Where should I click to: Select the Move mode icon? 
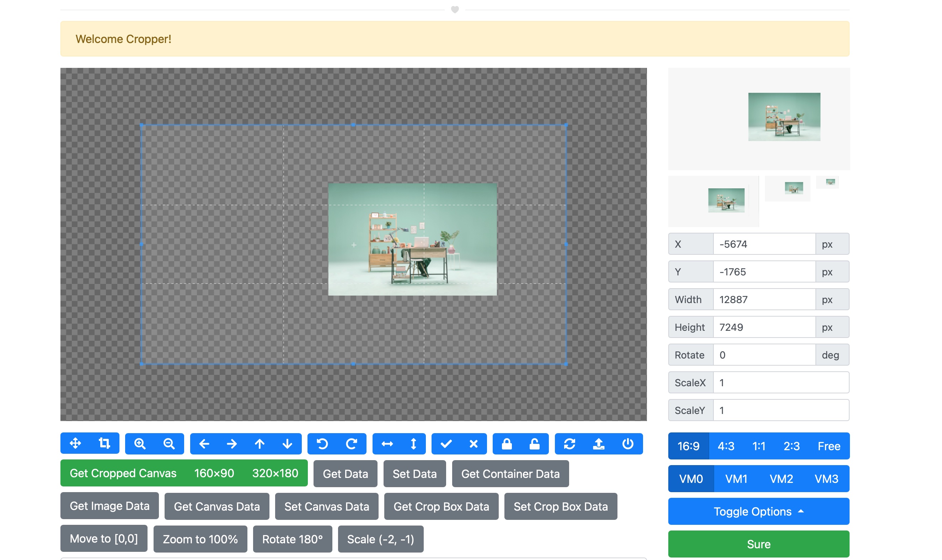[x=76, y=443]
